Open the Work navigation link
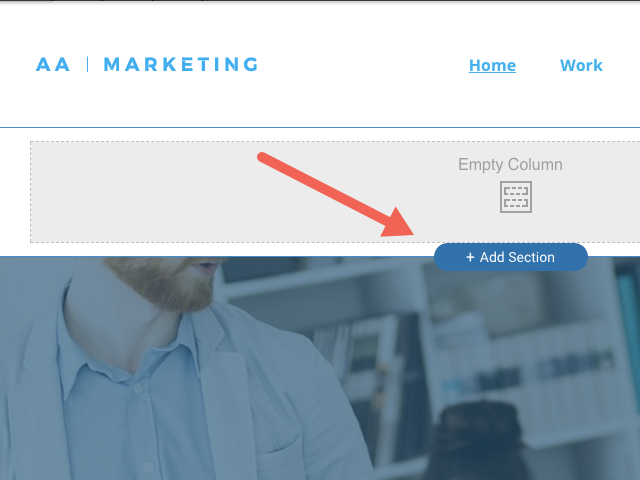The width and height of the screenshot is (640, 480). click(x=581, y=65)
